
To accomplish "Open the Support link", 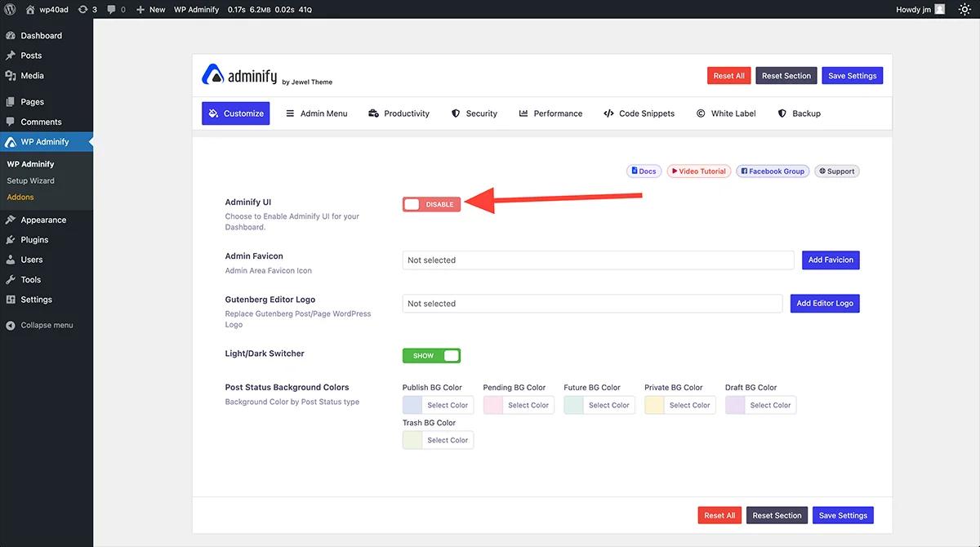I will click(836, 171).
